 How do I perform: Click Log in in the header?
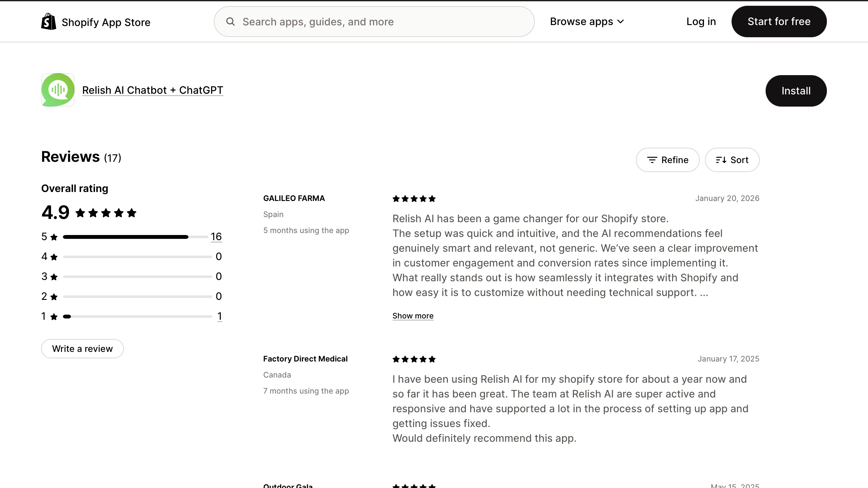tap(701, 22)
